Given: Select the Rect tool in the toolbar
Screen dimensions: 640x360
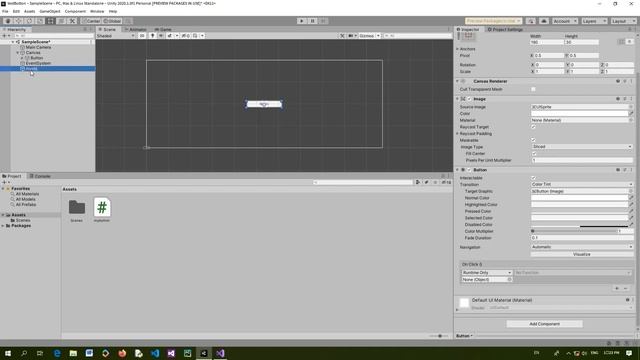Looking at the screenshot, I should (51, 21).
